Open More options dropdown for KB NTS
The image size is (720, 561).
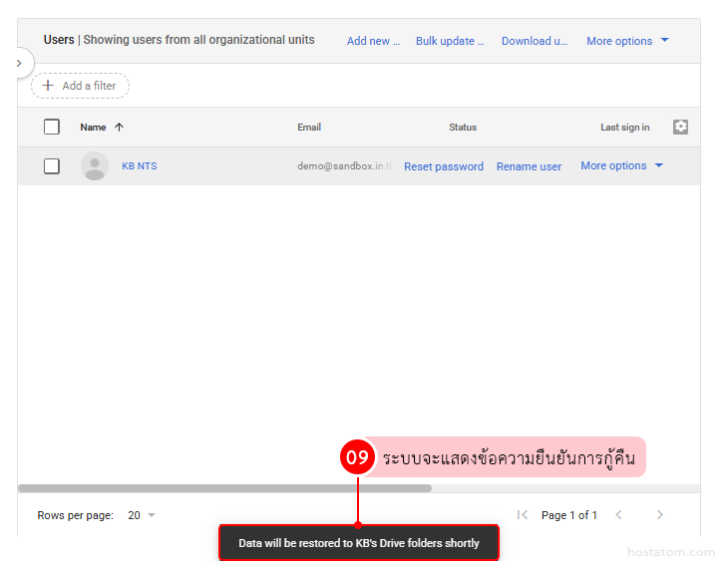622,166
